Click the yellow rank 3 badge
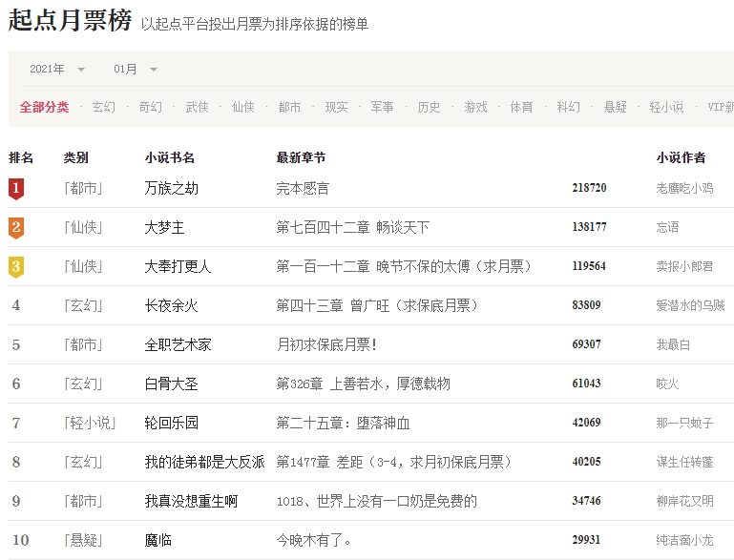The height and width of the screenshot is (560, 734). (16, 267)
